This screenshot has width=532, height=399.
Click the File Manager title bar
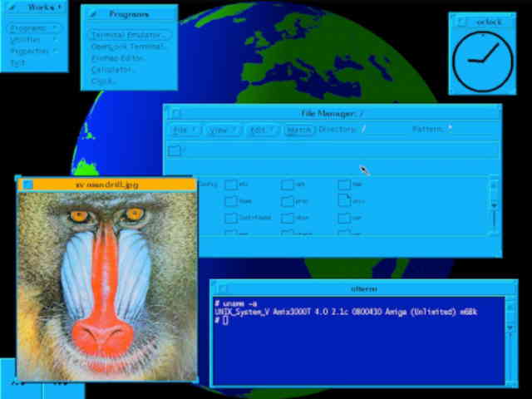tap(332, 114)
